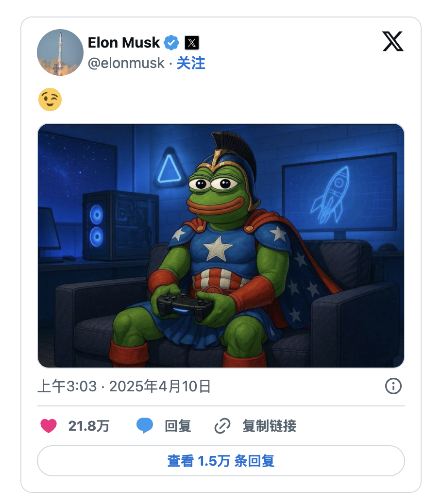Open Elon Musk's rocket profile avatar

click(60, 52)
